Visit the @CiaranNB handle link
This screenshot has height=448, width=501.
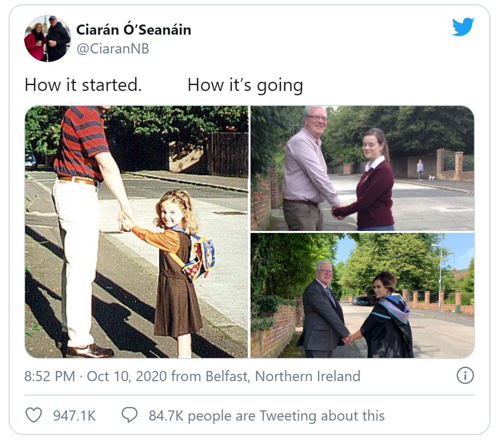pyautogui.click(x=113, y=49)
